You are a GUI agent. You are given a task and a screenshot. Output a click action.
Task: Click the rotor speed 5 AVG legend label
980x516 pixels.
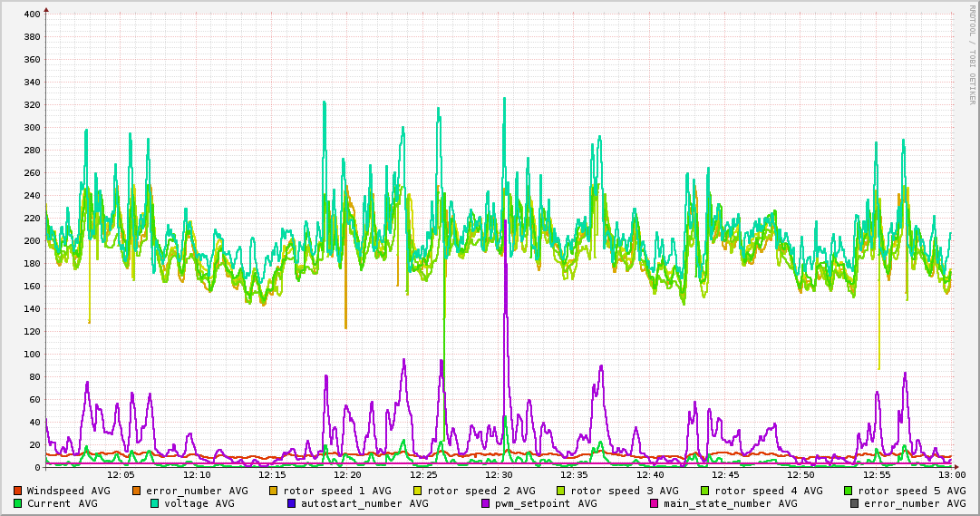912,491
